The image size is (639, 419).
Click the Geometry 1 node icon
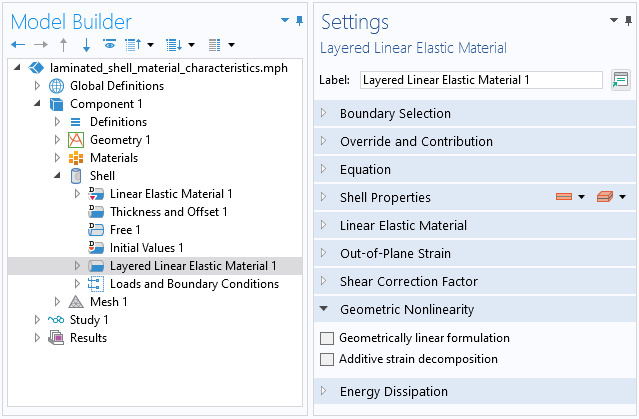click(x=76, y=140)
